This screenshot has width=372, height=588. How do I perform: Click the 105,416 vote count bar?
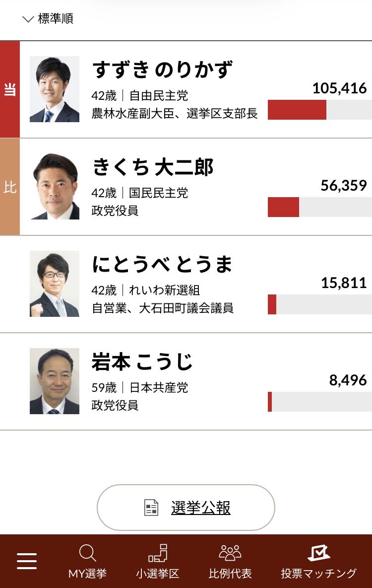coord(319,110)
